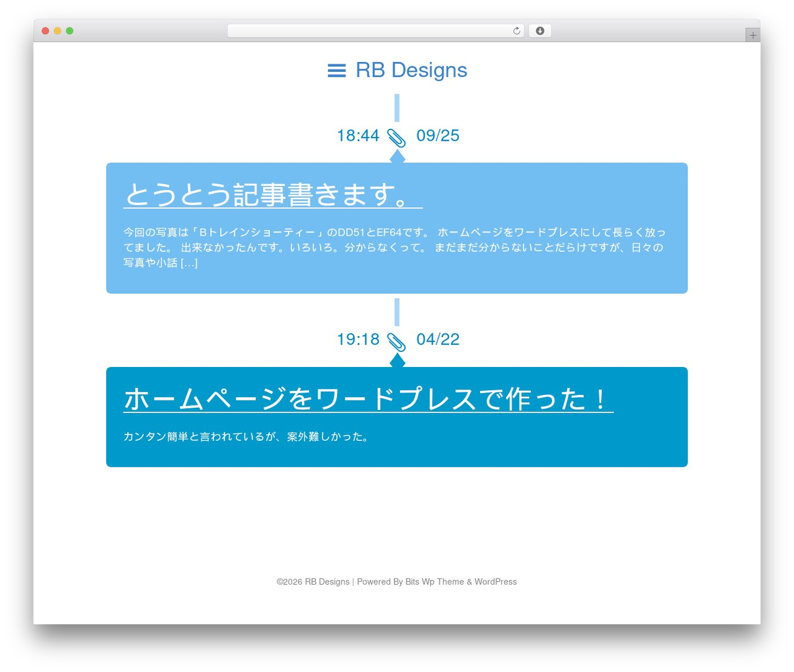Click the excerpt starting with 今回の写真は

tap(395, 247)
